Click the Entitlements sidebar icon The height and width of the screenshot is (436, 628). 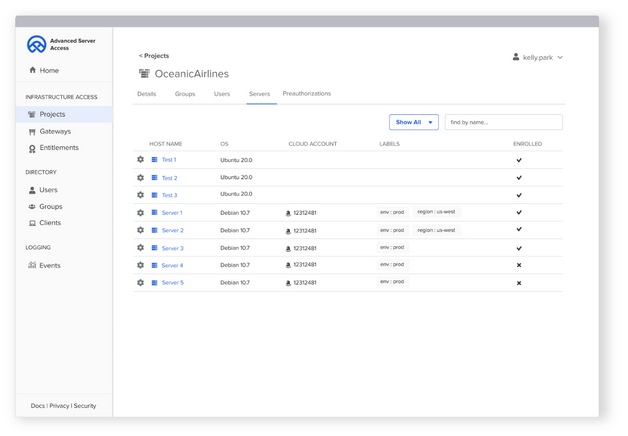(x=32, y=148)
